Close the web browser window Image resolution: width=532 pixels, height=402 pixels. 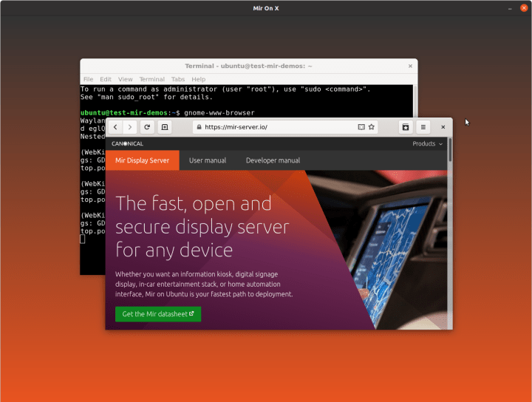(443, 127)
